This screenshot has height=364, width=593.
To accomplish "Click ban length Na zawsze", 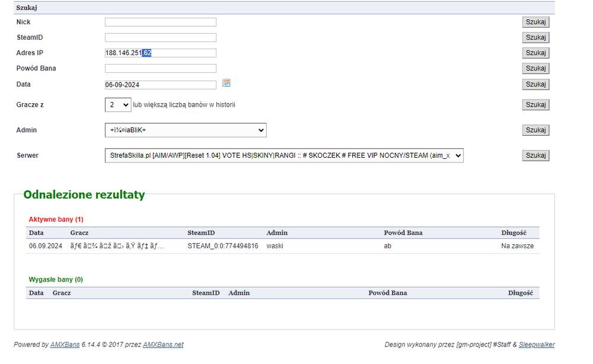I will pyautogui.click(x=517, y=246).
